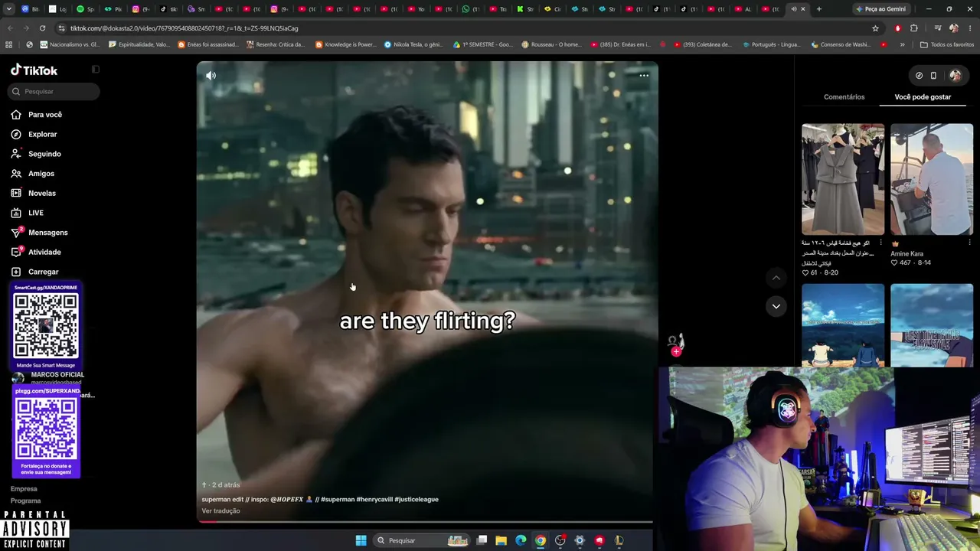Click the browser address bar URL
980x551 pixels.
point(184,28)
